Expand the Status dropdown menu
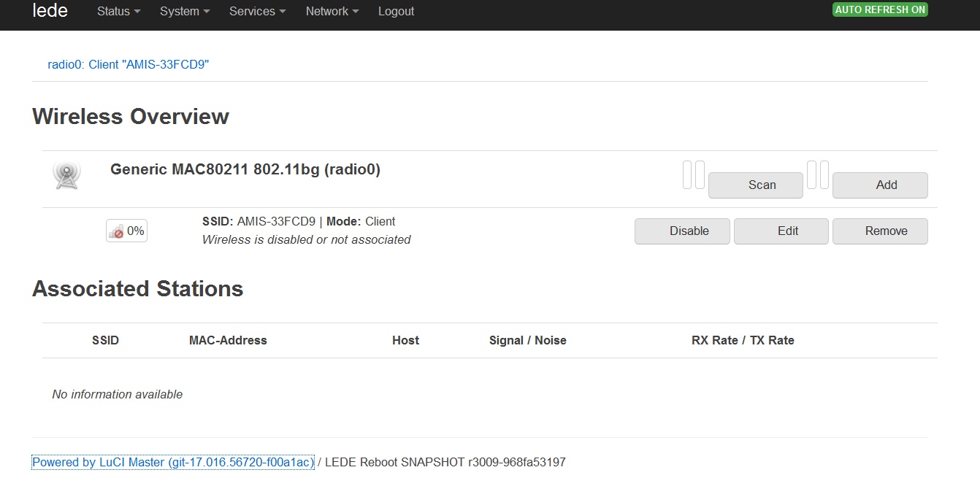This screenshot has height=478, width=980. click(x=118, y=12)
